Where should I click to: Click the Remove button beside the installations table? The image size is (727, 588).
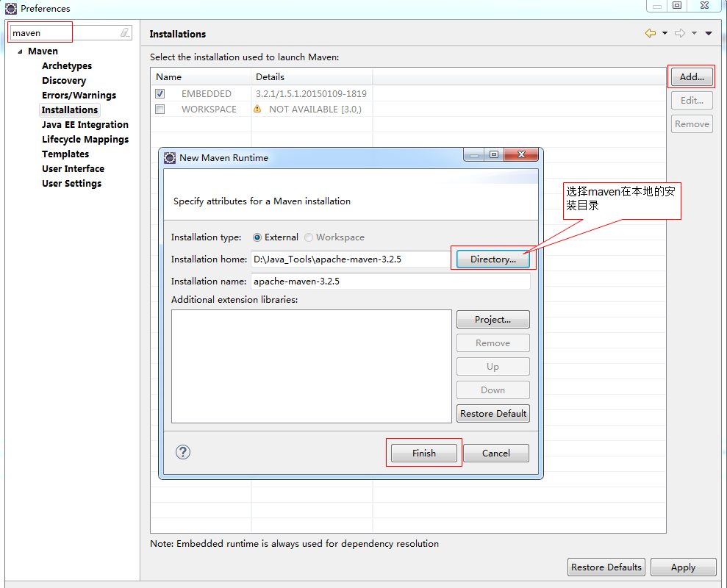tap(692, 124)
